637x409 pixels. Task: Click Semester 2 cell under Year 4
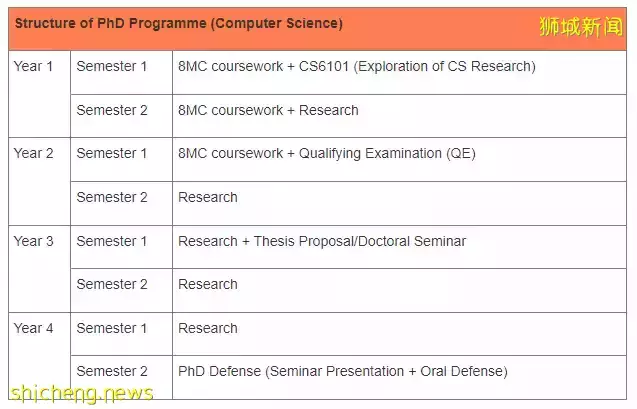(112, 371)
